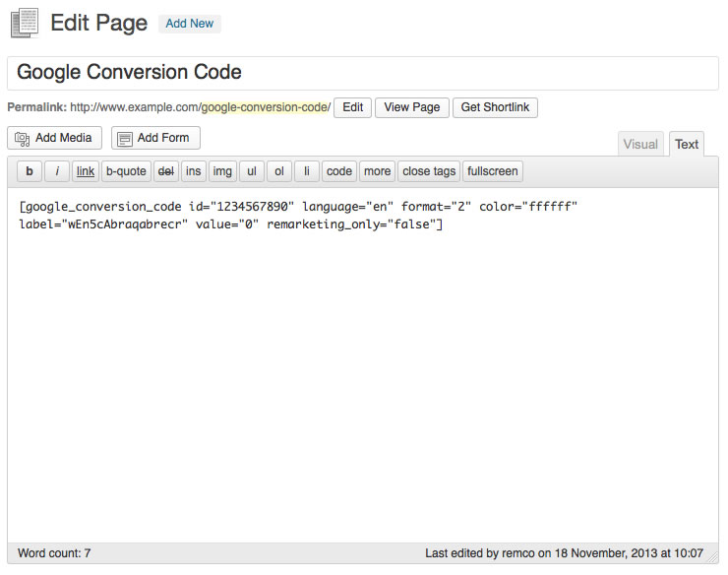Insert list item with li button
Viewport: 728px width, 575px height.
[x=307, y=171]
